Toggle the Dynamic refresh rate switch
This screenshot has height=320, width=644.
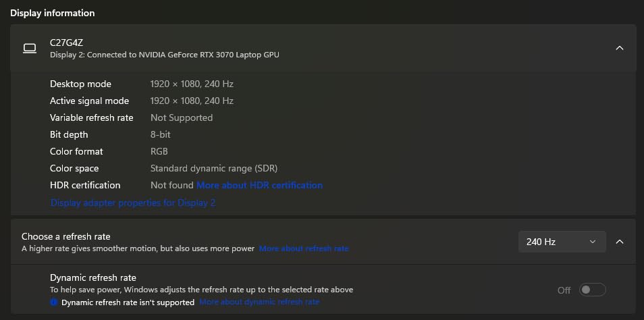point(592,290)
